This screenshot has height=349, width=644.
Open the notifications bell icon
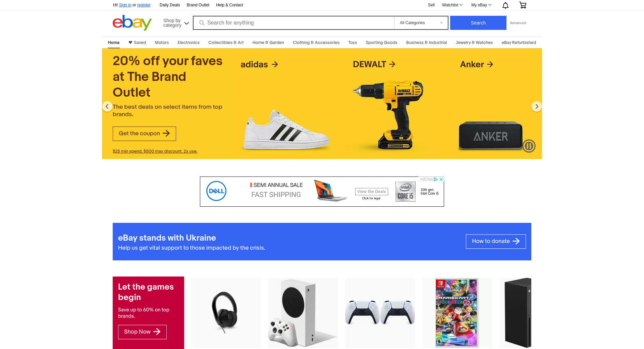tap(505, 5)
